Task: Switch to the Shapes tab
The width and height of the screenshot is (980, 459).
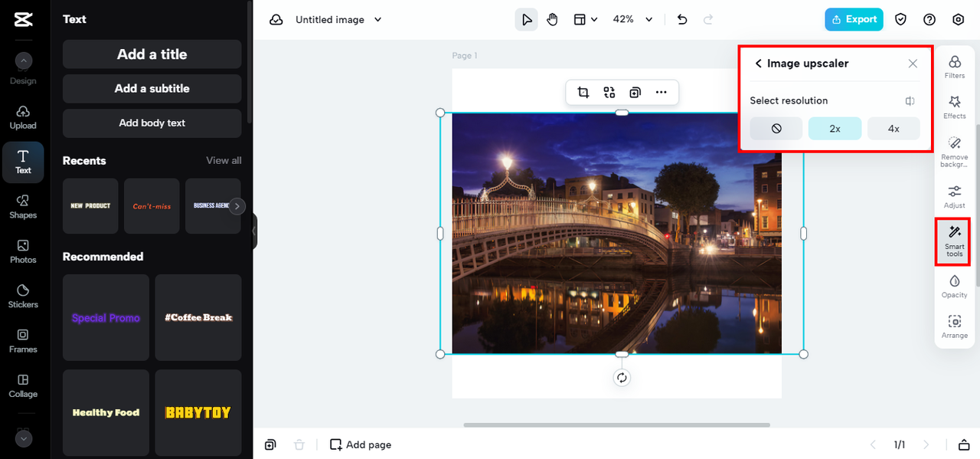Action: 23,205
